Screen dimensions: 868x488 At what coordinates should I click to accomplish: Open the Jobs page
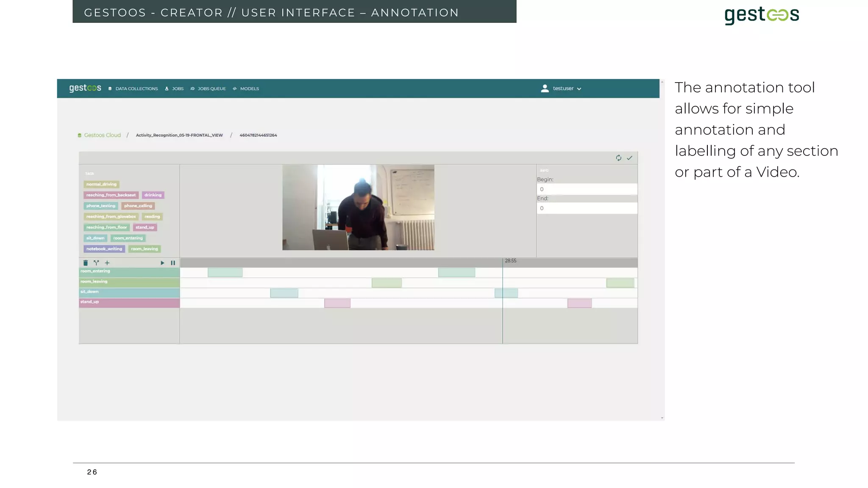174,89
